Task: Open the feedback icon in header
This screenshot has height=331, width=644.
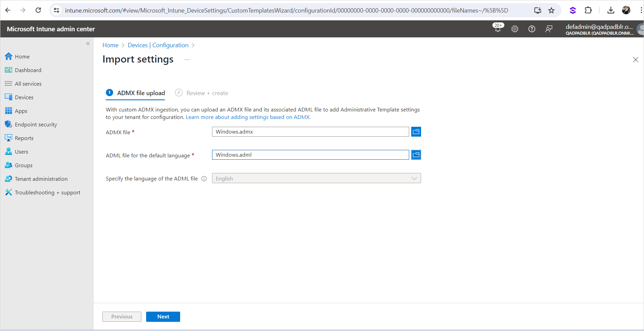Action: (x=549, y=29)
